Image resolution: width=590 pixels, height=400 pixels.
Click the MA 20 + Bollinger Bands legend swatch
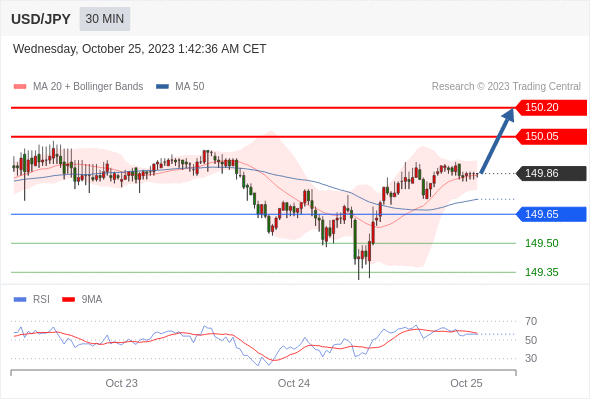pos(20,87)
